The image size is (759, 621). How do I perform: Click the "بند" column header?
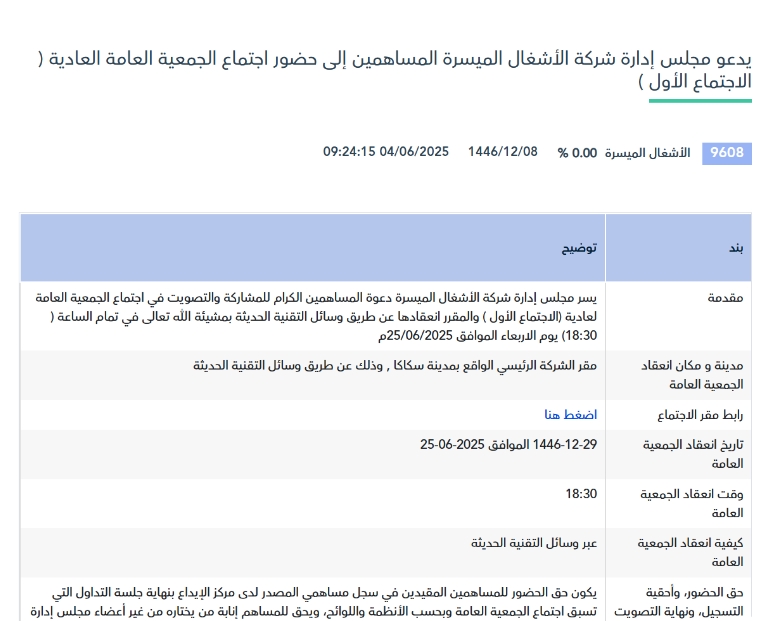[x=734, y=247]
